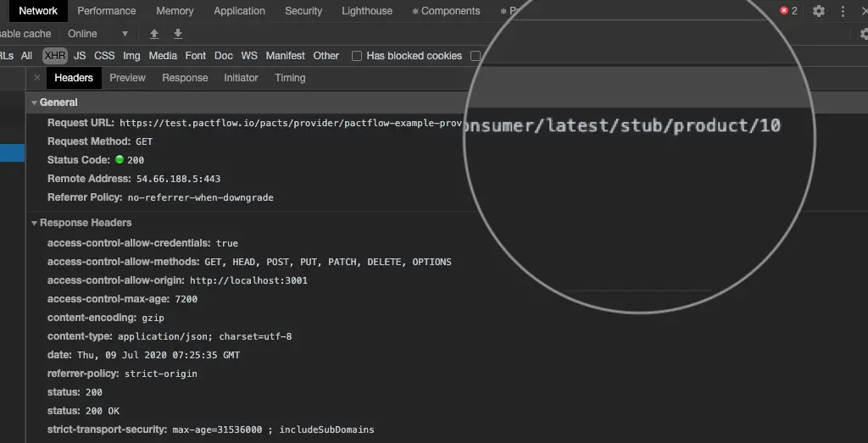
Task: Click the export HAR download arrow icon
Action: (178, 34)
